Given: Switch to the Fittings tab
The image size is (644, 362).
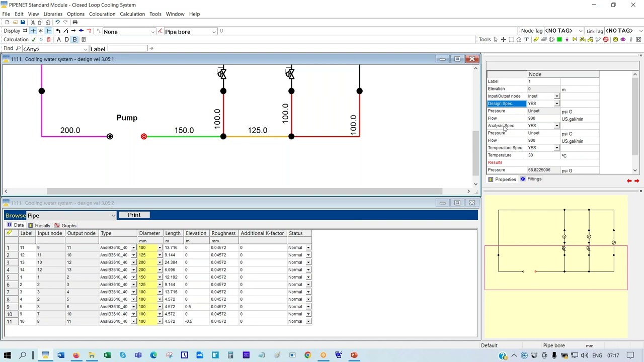Looking at the screenshot, I should click(x=531, y=179).
